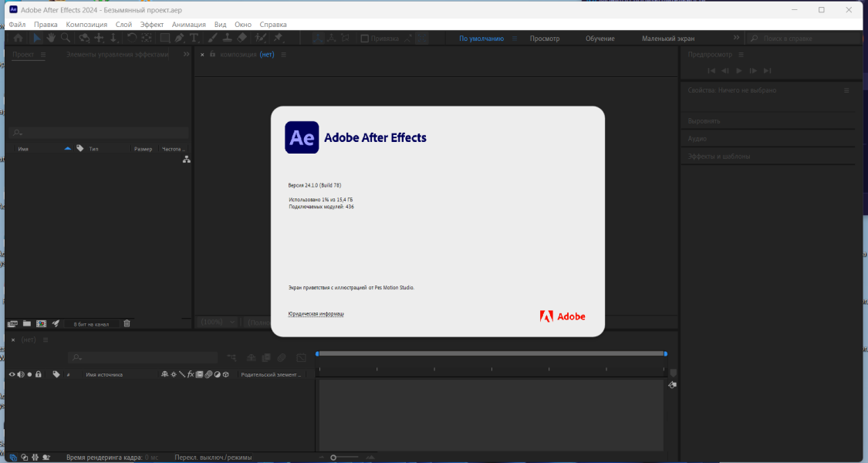The width and height of the screenshot is (868, 463).
Task: Toggle the video eye column in timeline
Action: (x=12, y=374)
